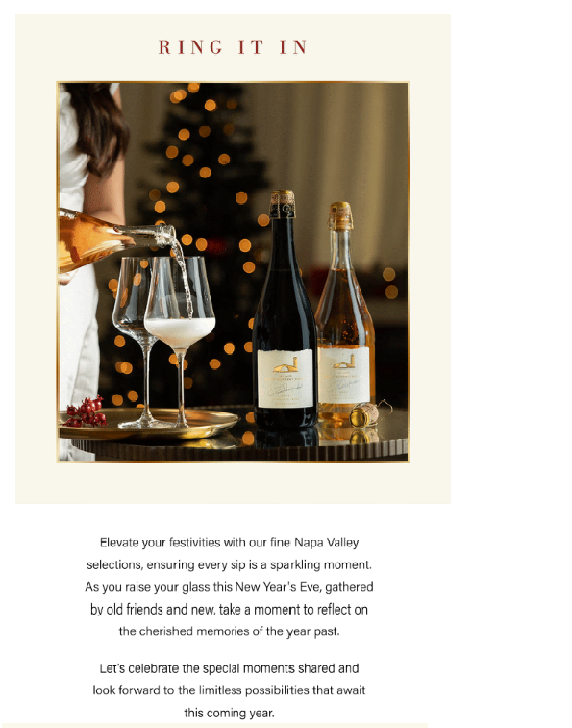The image size is (572, 728).
Task: Click the "Napa Valley" text
Action: pyautogui.click(x=327, y=542)
